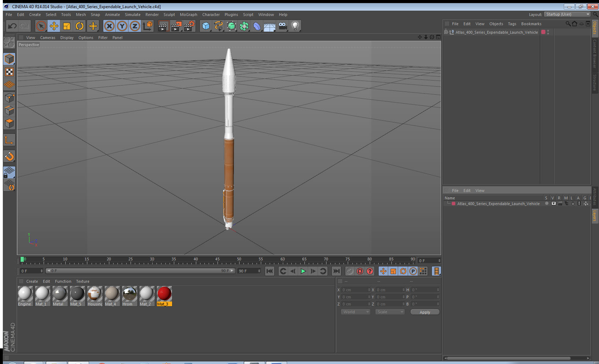
Task: Select the Move tool
Action: point(54,26)
